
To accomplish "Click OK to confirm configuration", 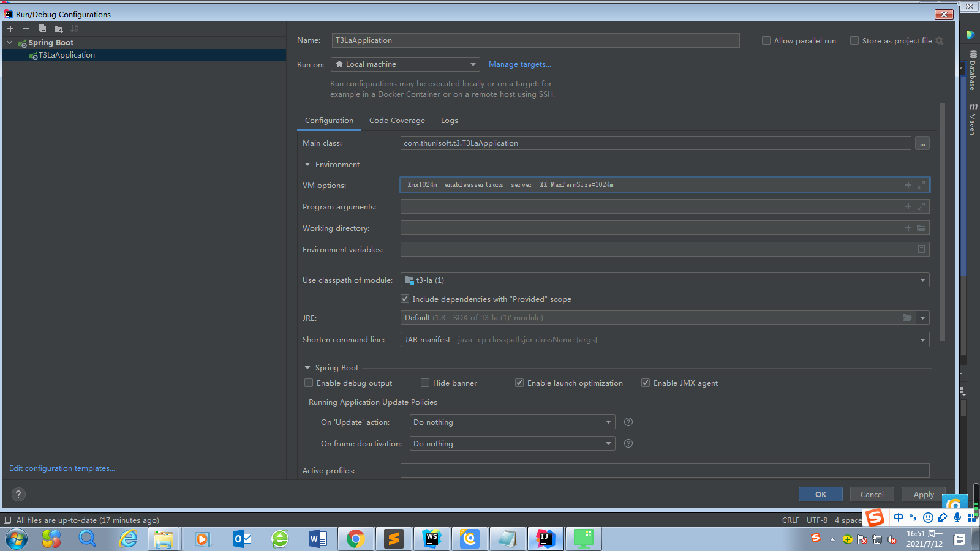I will coord(821,494).
